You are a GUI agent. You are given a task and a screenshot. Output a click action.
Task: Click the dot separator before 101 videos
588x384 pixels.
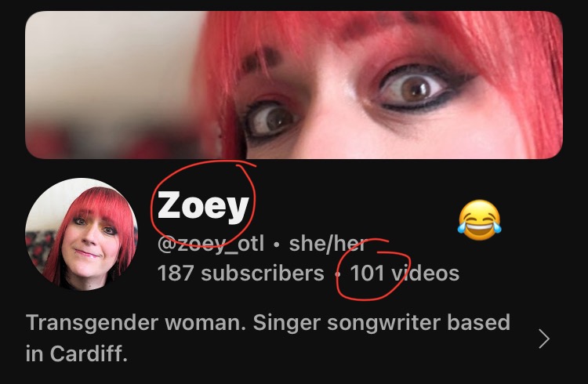tap(337, 274)
